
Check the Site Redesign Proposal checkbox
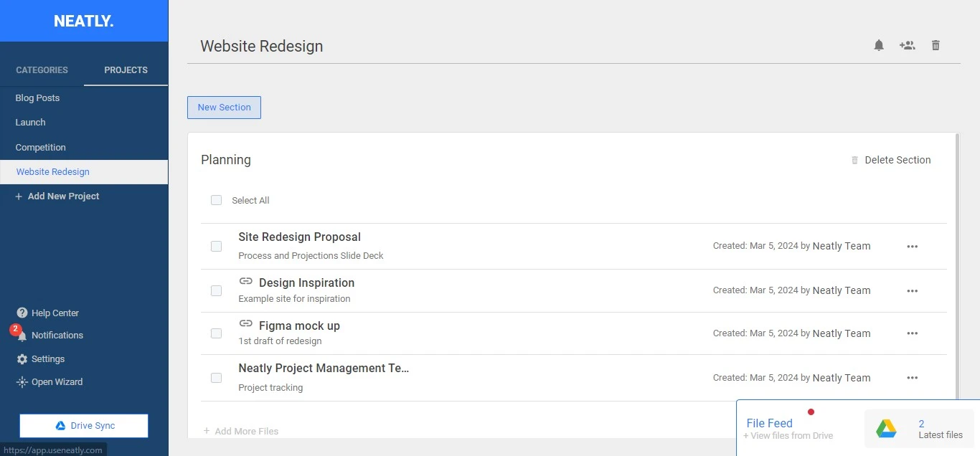click(216, 246)
